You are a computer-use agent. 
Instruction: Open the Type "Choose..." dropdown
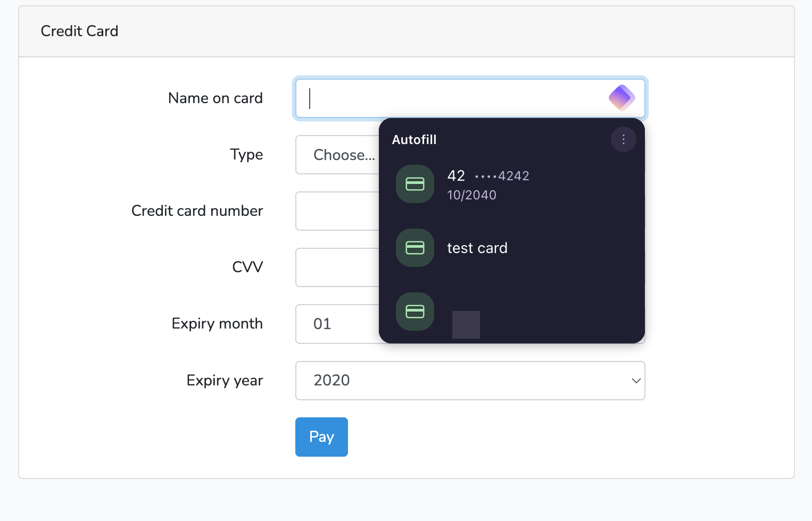(337, 155)
